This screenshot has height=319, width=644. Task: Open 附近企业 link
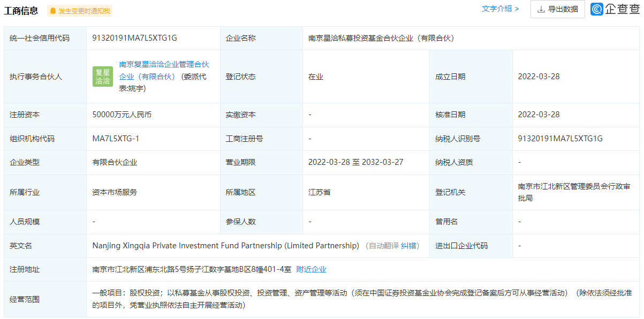coord(311,269)
